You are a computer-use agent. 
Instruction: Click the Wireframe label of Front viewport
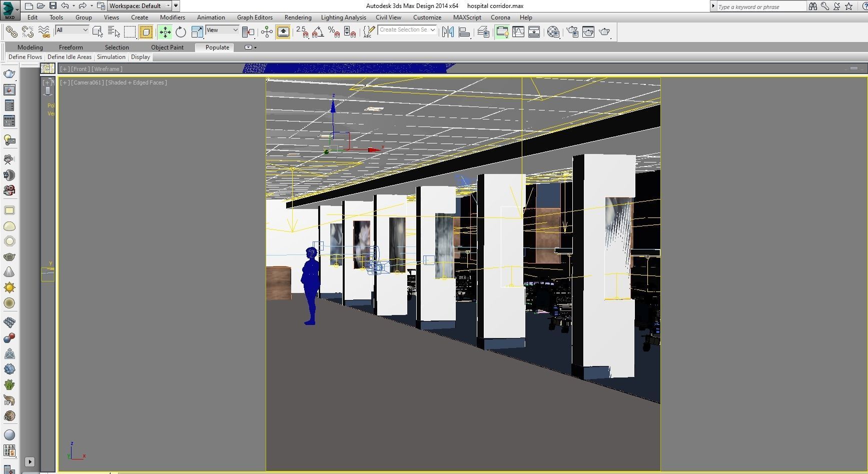107,69
